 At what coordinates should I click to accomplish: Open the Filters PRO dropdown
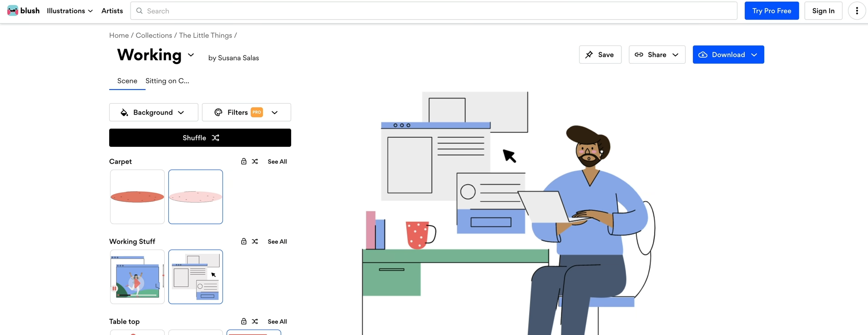click(x=246, y=112)
